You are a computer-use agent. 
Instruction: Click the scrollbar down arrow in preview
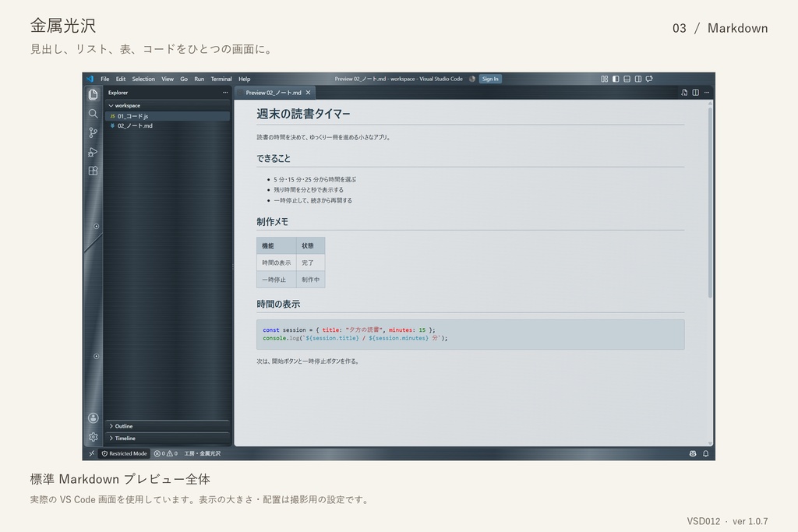pos(710,443)
